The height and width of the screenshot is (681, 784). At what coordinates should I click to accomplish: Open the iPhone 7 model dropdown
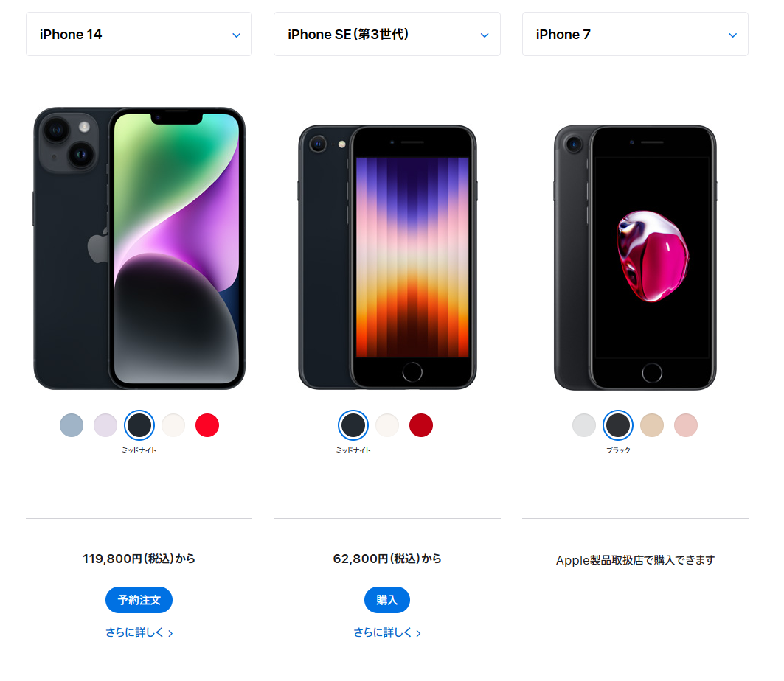[635, 34]
